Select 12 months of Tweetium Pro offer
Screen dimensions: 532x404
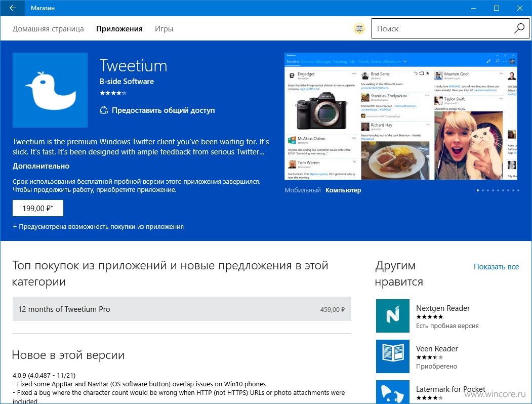pyautogui.click(x=182, y=309)
